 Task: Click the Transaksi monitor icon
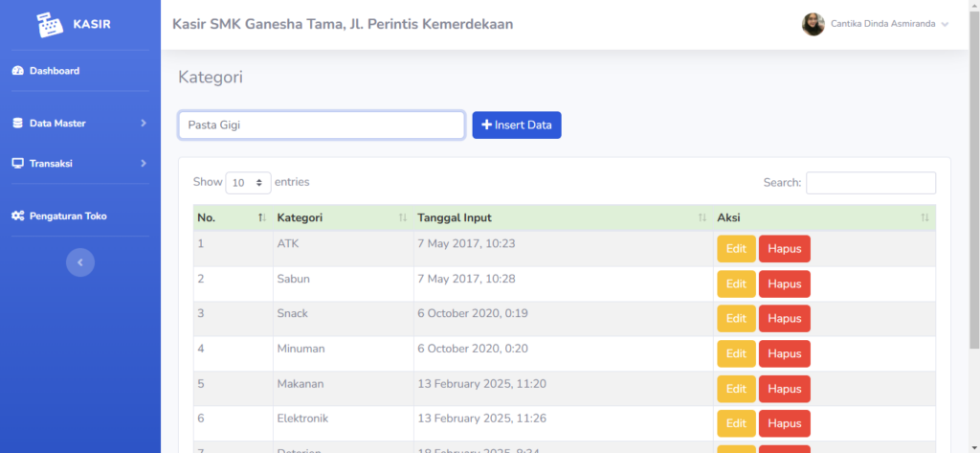coord(17,164)
